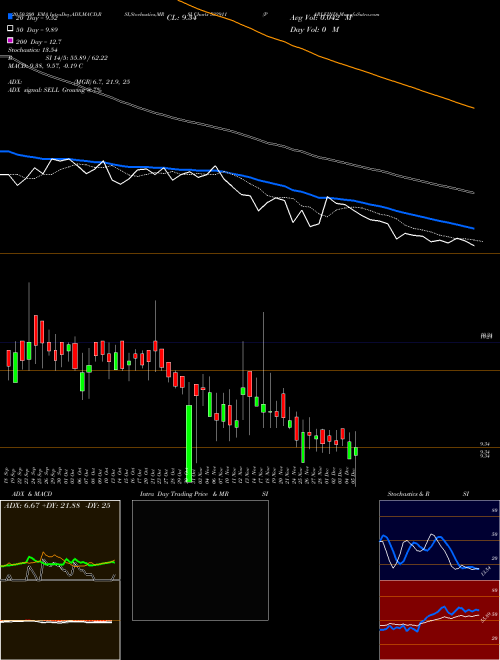
Task: Click the MACD values line
Action: pos(45,66)
